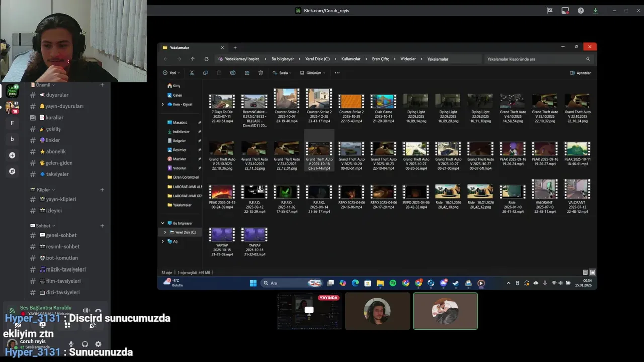Disconnect from Discord voice channel
This screenshot has width=644, height=362.
pos(98,311)
